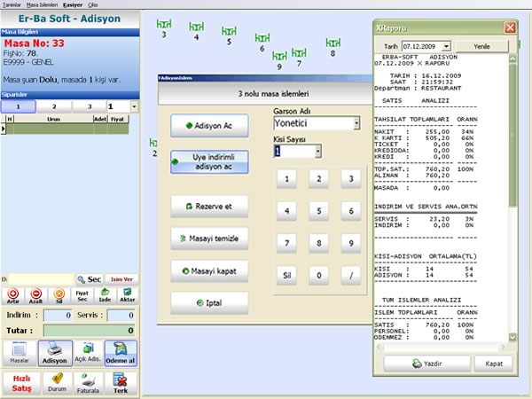
Task: Click the Durum status icon
Action: 57,383
